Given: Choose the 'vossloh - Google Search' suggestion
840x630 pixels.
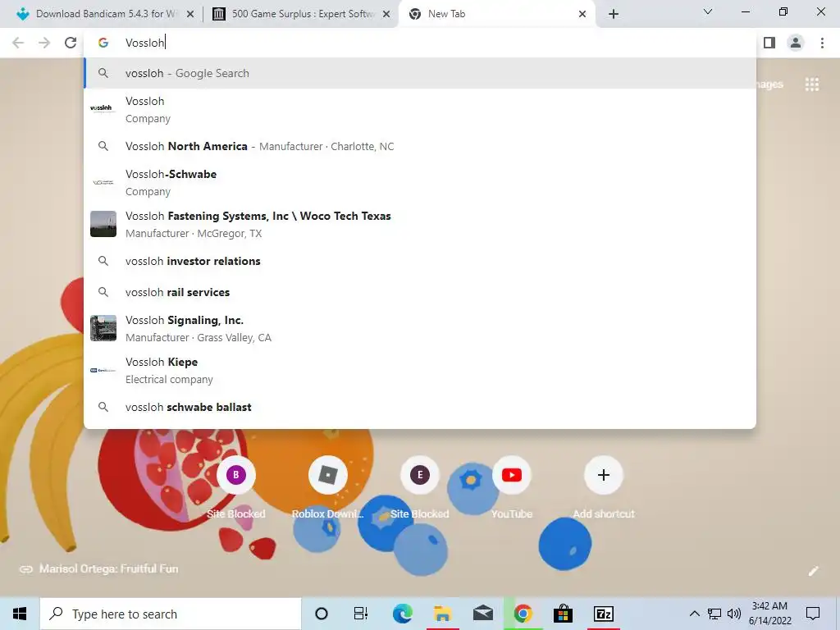Looking at the screenshot, I should [x=419, y=73].
